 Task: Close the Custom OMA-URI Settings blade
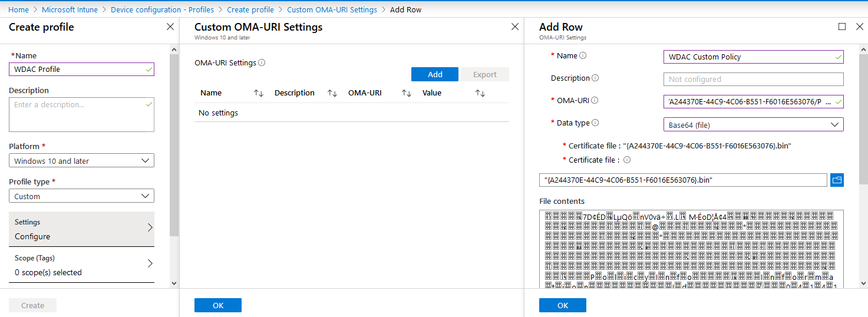click(x=514, y=27)
